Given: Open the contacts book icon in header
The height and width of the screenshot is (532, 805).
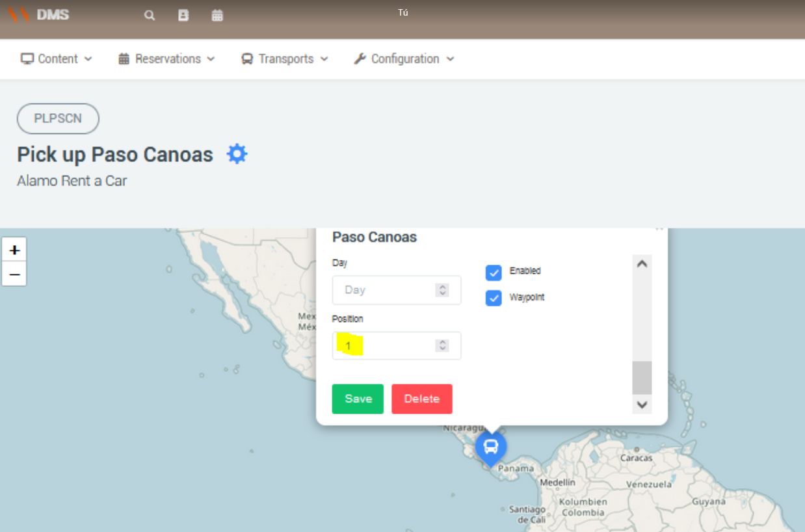Looking at the screenshot, I should click(183, 16).
